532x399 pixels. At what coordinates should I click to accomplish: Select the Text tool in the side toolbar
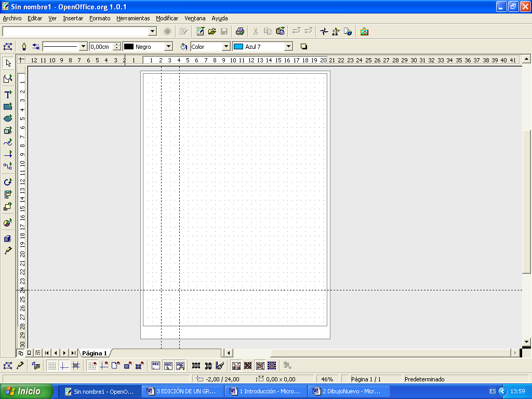(x=8, y=95)
